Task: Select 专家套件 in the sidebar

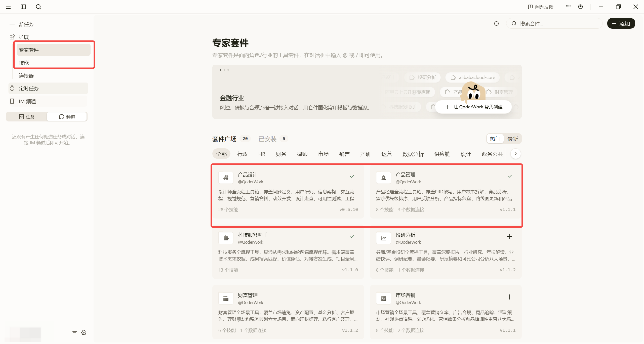Action: pyautogui.click(x=53, y=50)
